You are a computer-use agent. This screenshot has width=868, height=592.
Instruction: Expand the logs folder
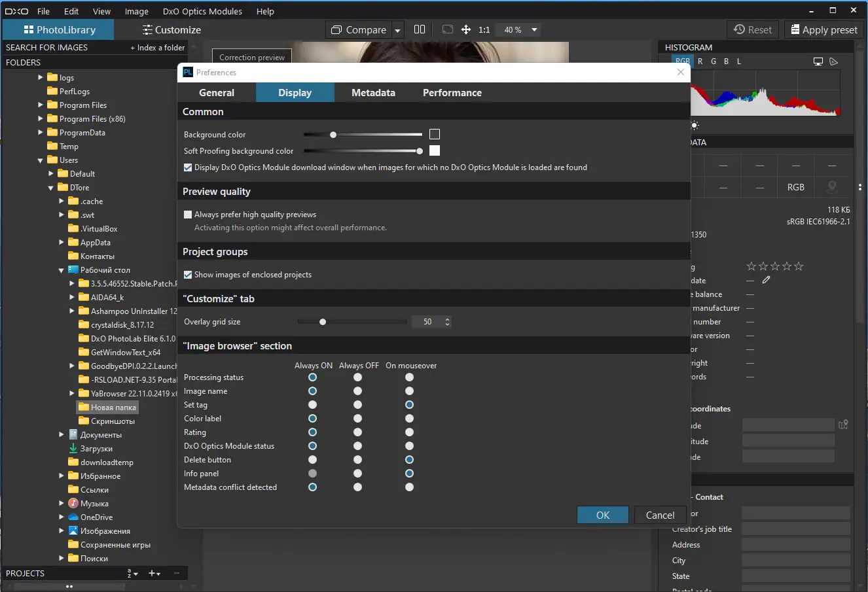(x=41, y=77)
